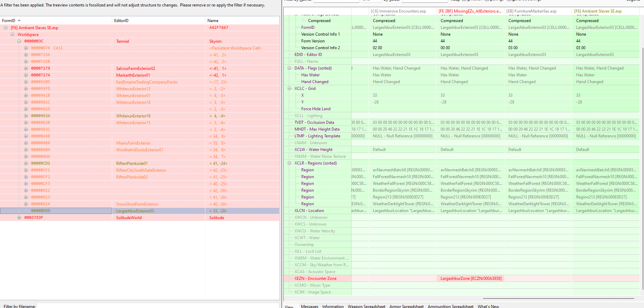644x308 pixels.
Task: Expand the 0000BCD1 RiftenPlankside01 row
Action: pos(26,163)
